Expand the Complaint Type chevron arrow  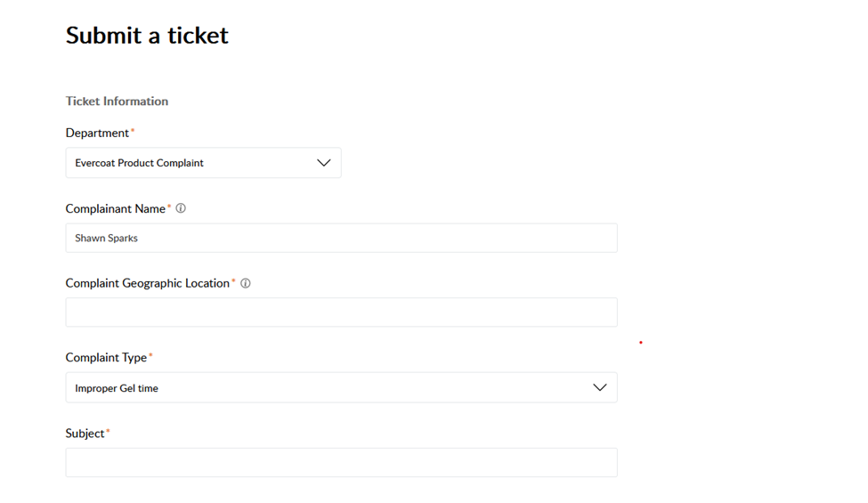click(x=599, y=388)
